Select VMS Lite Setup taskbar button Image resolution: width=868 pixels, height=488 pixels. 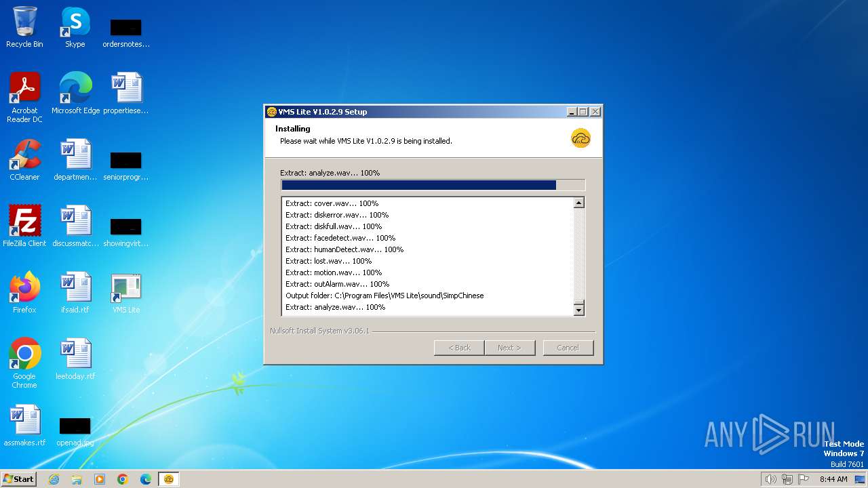coord(169,479)
